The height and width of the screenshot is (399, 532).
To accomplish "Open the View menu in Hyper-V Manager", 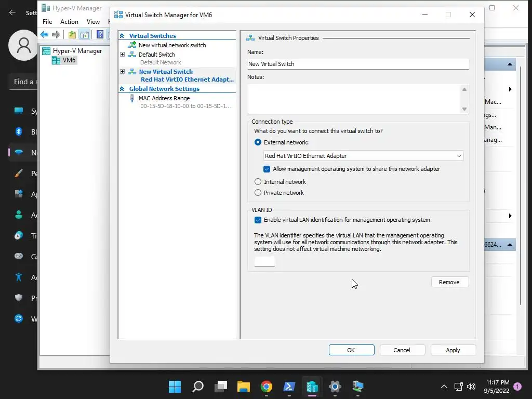I will pyautogui.click(x=93, y=21).
